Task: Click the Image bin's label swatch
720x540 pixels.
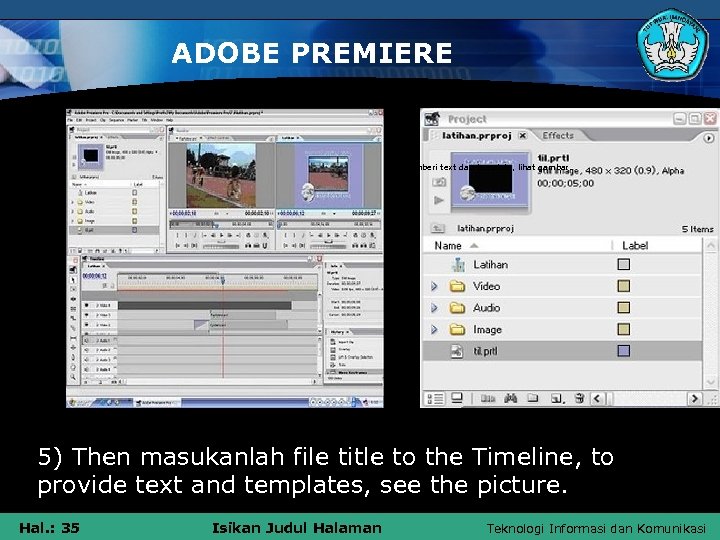Action: coord(624,329)
